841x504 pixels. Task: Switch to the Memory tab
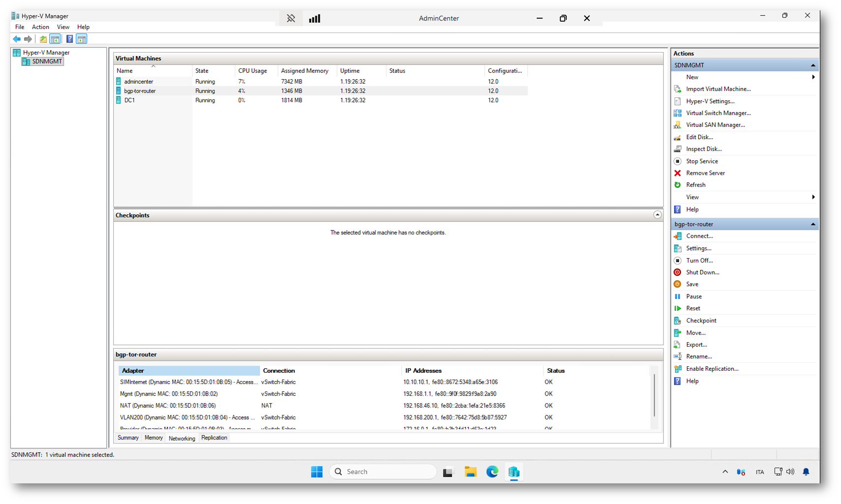coord(154,438)
